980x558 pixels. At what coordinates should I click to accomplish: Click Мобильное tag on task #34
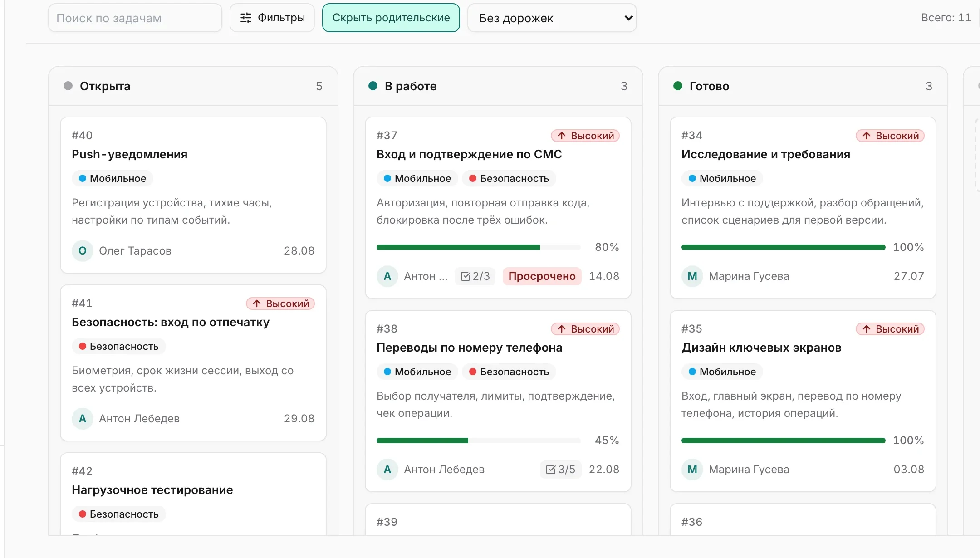coord(722,178)
